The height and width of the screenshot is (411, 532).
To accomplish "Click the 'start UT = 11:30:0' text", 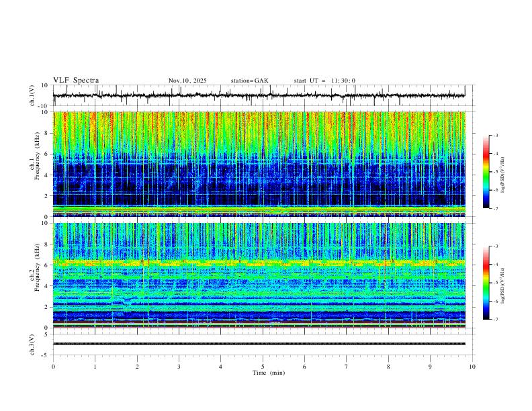I will [x=324, y=81].
